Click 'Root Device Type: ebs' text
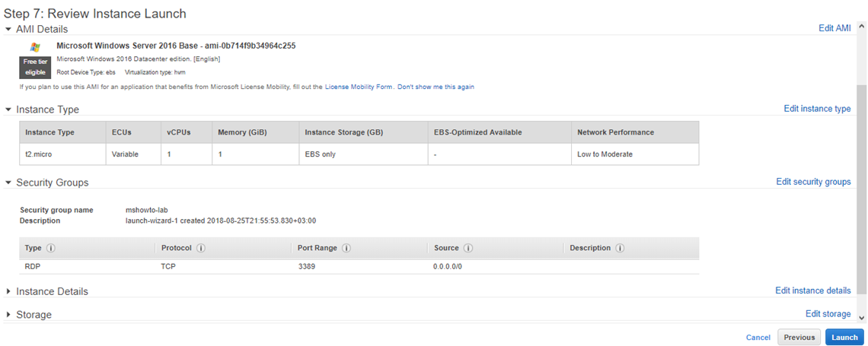868x346 pixels. tap(86, 72)
